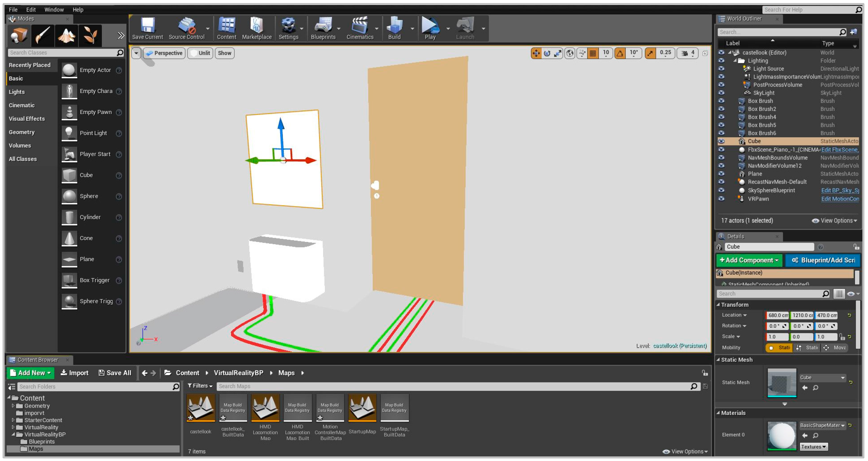Expand the StarterContent folder
Screen dimensions: 868x461
pyautogui.click(x=13, y=420)
